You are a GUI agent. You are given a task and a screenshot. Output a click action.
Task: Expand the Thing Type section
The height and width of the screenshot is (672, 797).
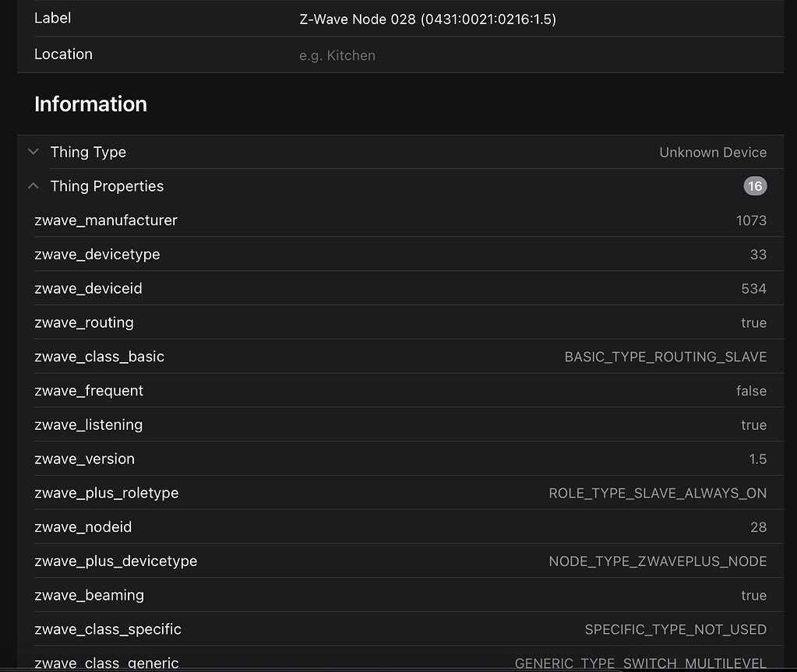pos(33,151)
